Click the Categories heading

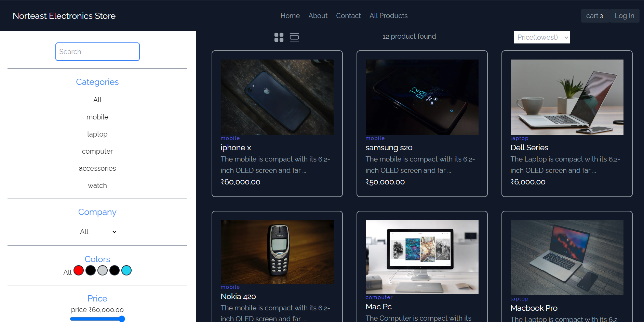tap(97, 82)
